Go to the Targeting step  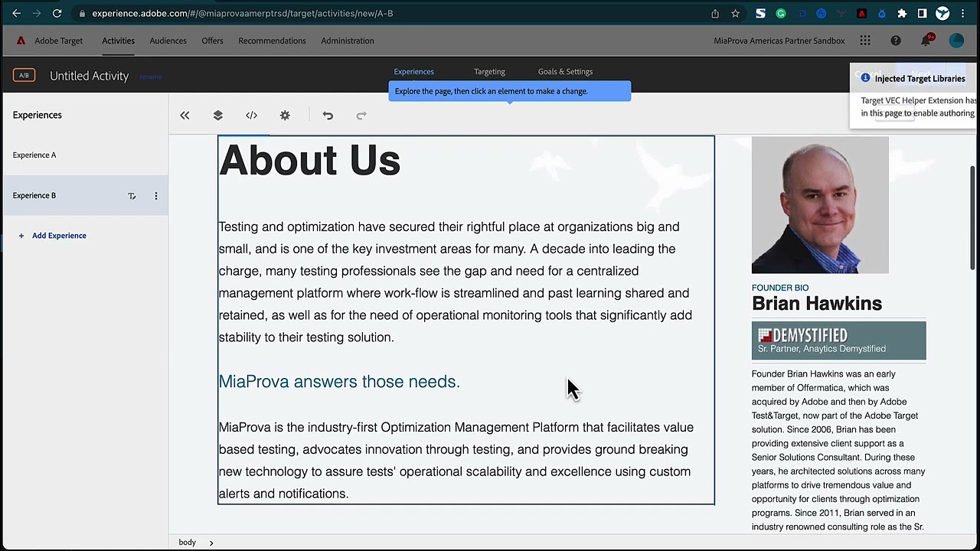pyautogui.click(x=489, y=71)
